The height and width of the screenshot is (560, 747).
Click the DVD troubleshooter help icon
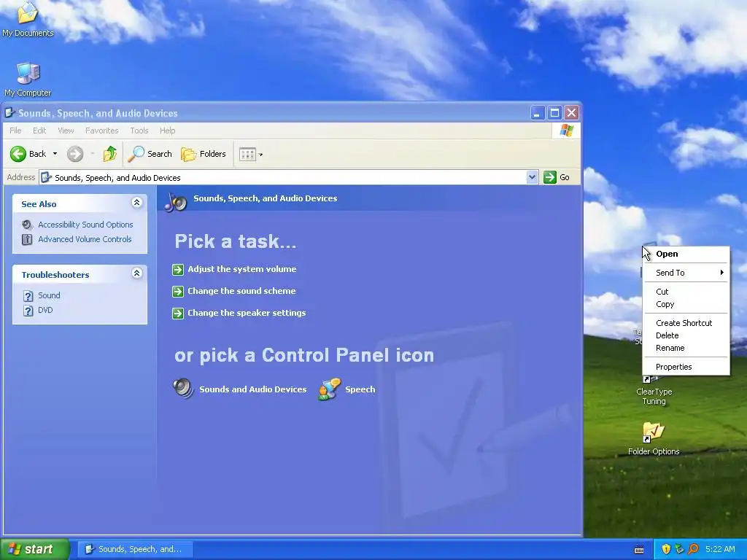[x=28, y=311]
